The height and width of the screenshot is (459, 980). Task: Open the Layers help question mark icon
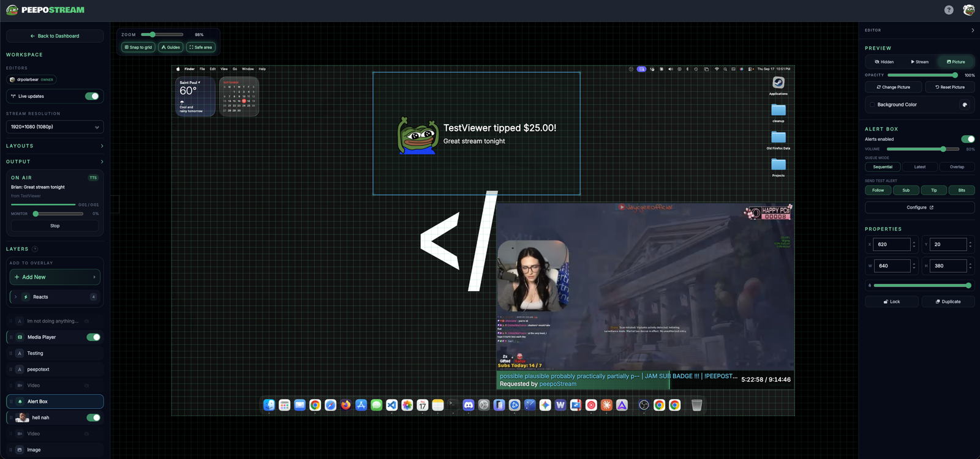(x=35, y=249)
